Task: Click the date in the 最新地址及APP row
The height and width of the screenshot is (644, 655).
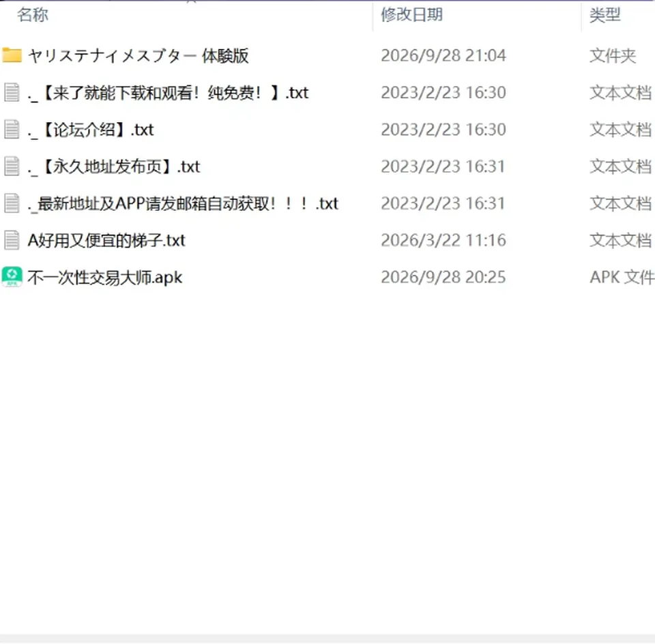Action: [x=443, y=203]
